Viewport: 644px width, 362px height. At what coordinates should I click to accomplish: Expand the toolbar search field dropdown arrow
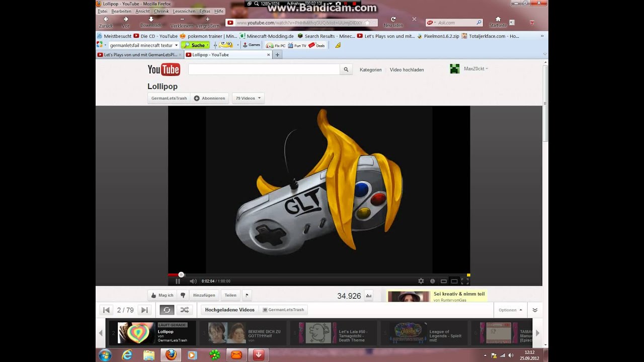pyautogui.click(x=176, y=45)
